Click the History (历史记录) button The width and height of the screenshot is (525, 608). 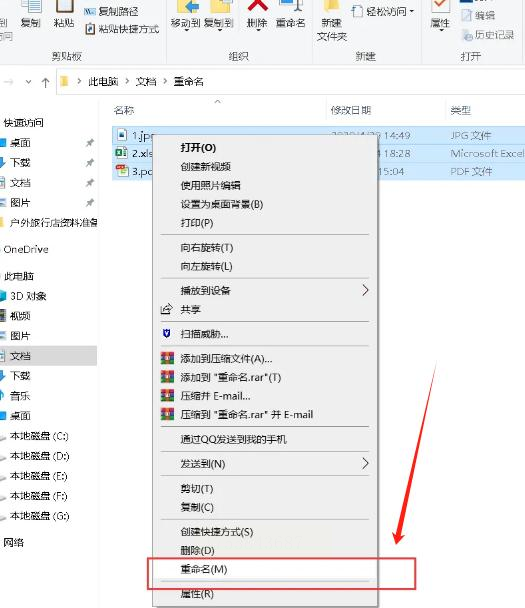tap(488, 35)
